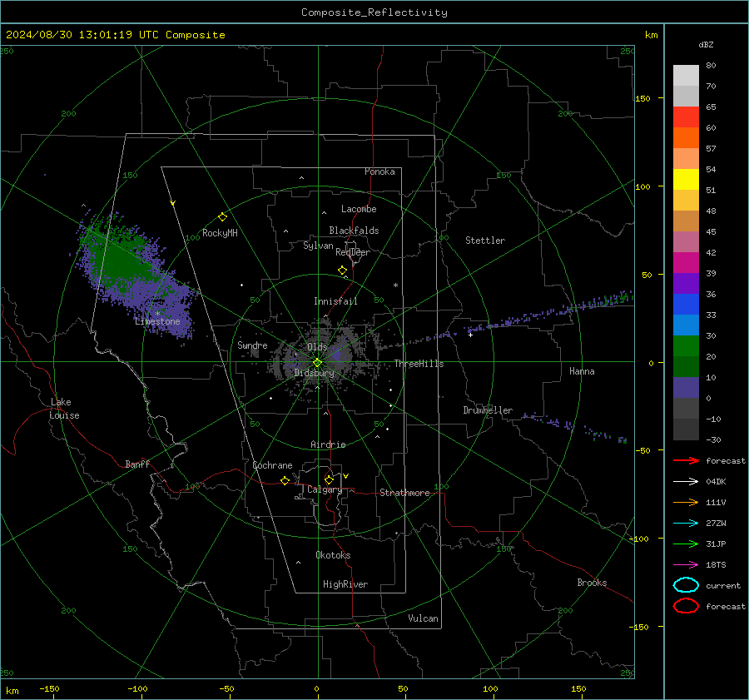
Task: Click the Brooks label
Action: click(x=592, y=583)
